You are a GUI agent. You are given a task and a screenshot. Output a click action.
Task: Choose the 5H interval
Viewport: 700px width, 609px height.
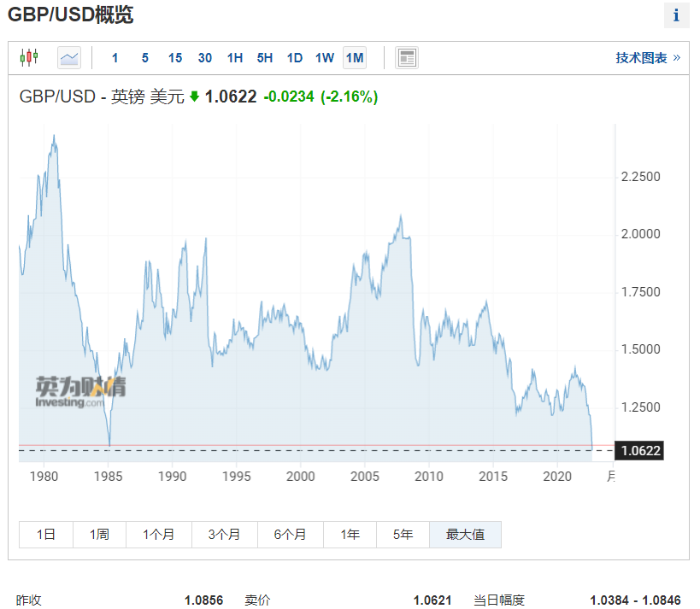pos(265,58)
